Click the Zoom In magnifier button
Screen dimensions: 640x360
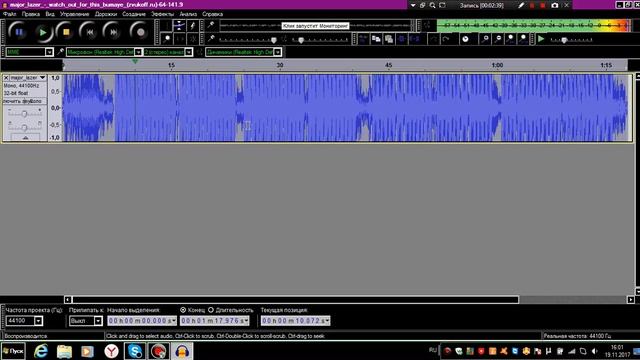click(x=485, y=39)
